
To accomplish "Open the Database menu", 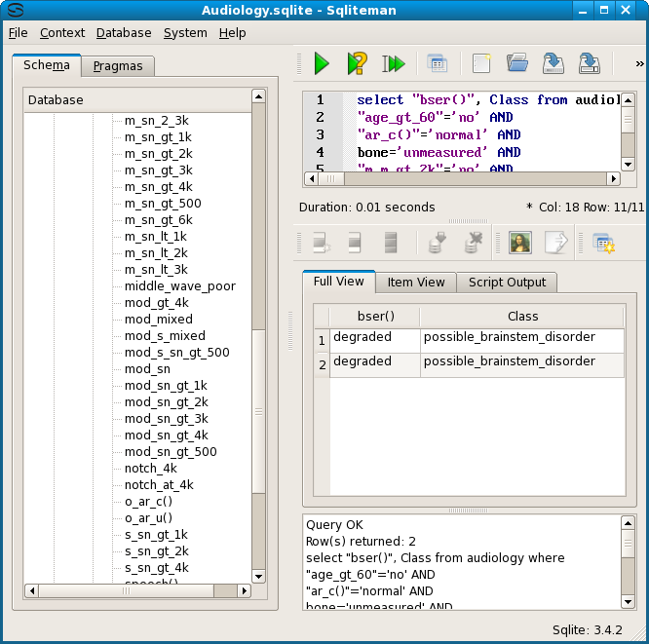I will [124, 32].
